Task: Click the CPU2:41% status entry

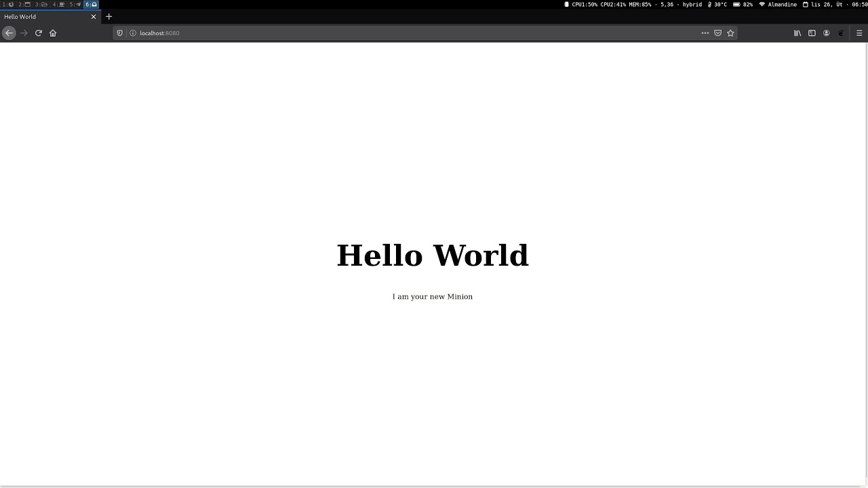Action: 613,4
